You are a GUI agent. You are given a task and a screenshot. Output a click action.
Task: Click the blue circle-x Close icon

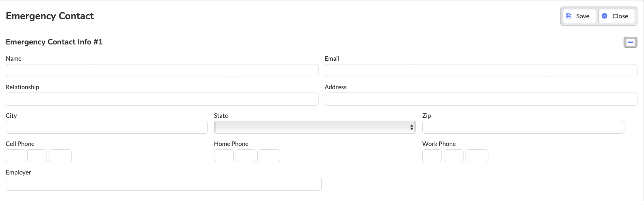(x=604, y=16)
